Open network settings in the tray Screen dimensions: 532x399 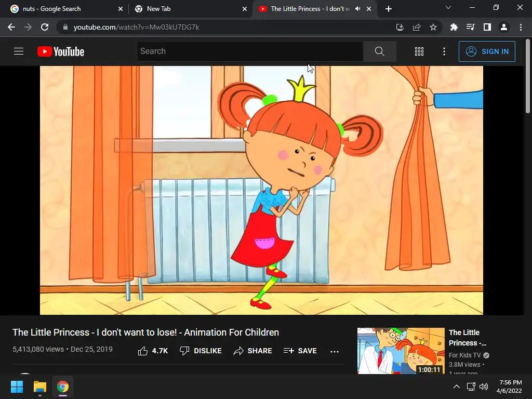pos(471,387)
